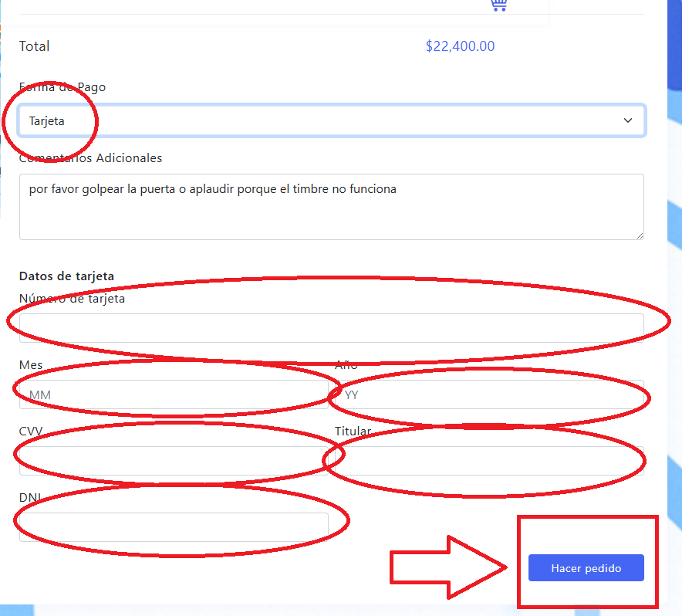The width and height of the screenshot is (682, 616).
Task: Click the Número de tarjeta label
Action: tap(72, 299)
